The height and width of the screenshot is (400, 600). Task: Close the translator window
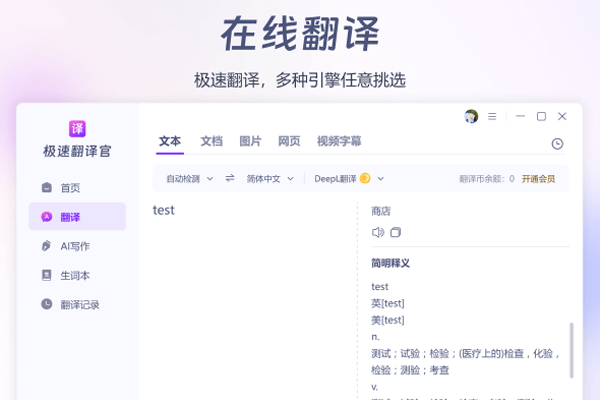[562, 116]
